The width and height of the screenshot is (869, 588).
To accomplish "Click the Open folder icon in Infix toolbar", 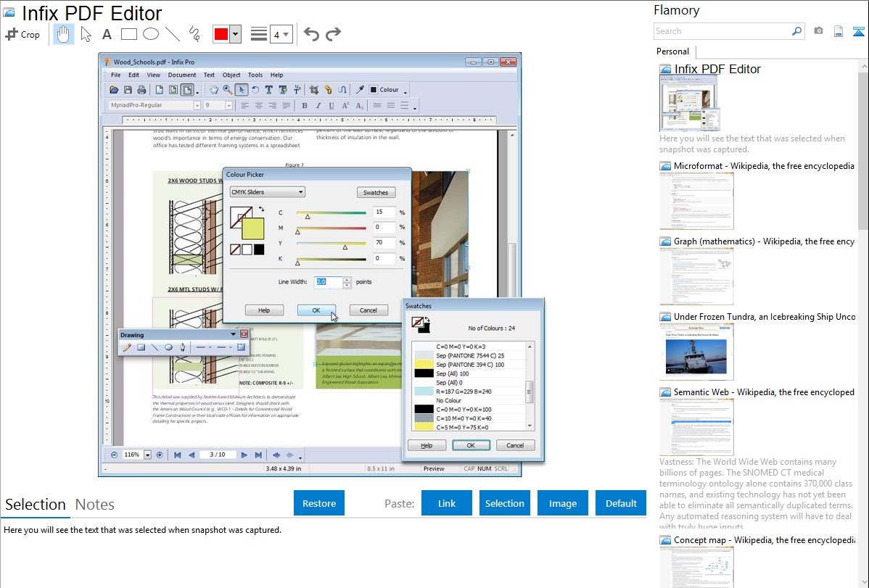I will coord(114,90).
